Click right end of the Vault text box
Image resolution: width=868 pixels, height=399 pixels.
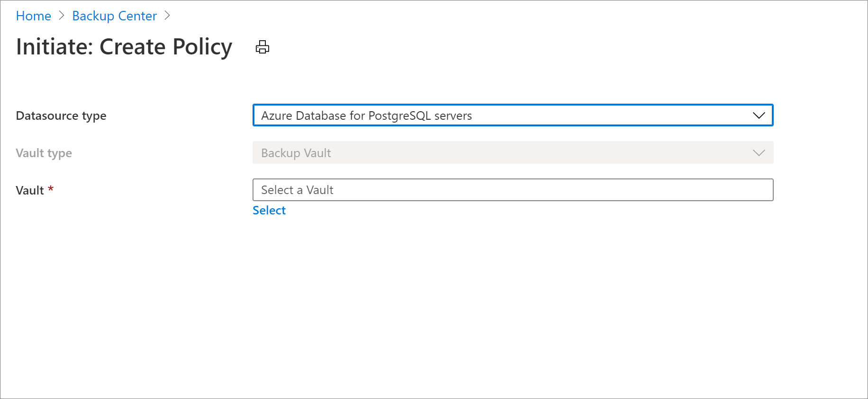point(758,190)
